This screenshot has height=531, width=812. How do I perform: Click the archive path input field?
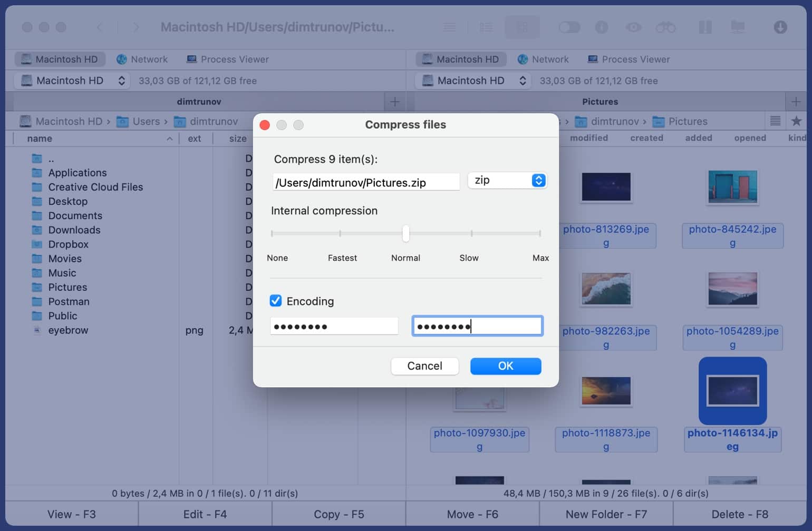click(x=366, y=182)
